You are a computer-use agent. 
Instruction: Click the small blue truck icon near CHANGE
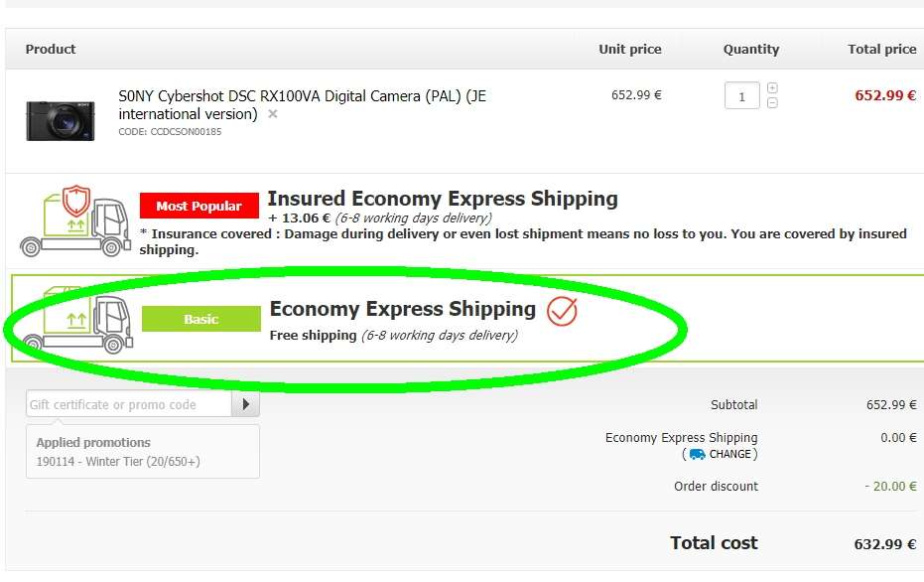coord(697,454)
